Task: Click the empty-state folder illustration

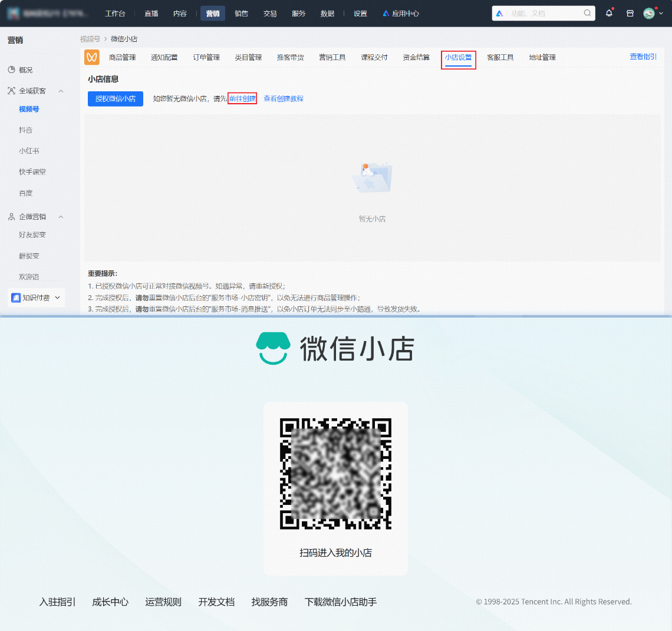Action: [372, 177]
